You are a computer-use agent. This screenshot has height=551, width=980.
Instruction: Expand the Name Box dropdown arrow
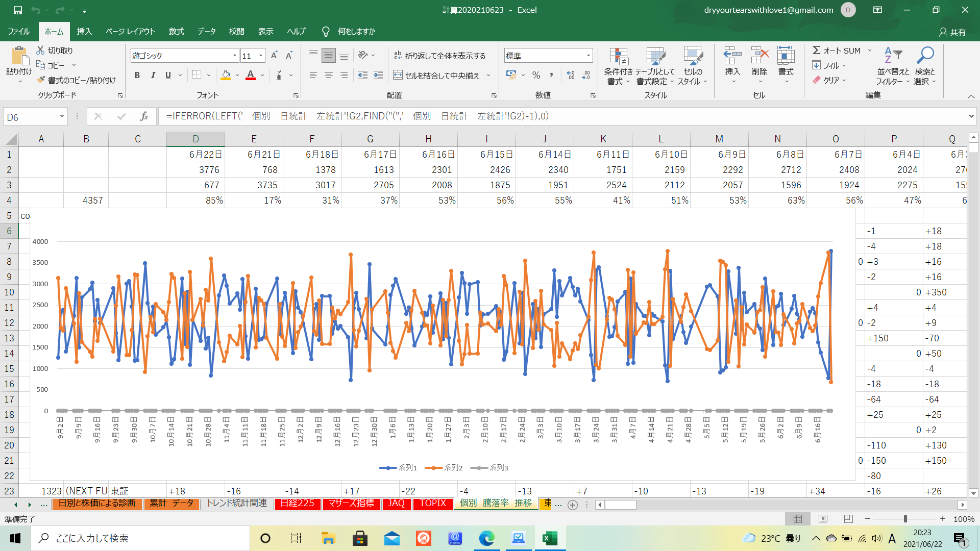[x=62, y=117]
